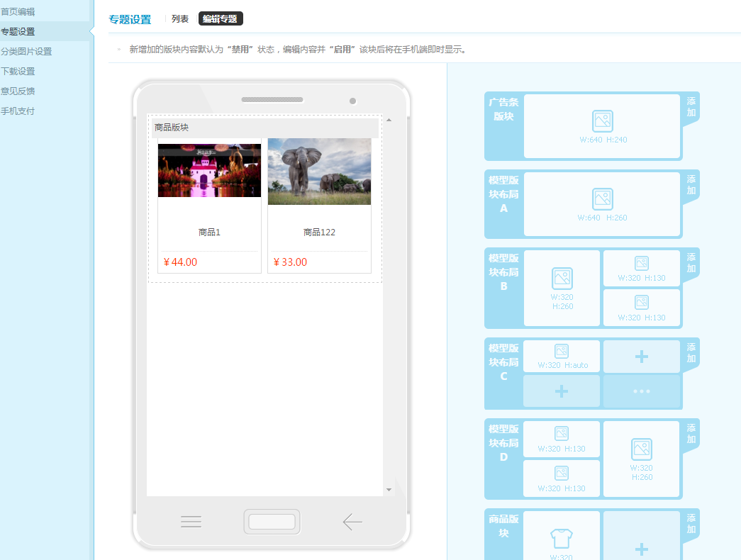The height and width of the screenshot is (560, 741).
Task: Click layout C ellipsis cell
Action: point(641,391)
